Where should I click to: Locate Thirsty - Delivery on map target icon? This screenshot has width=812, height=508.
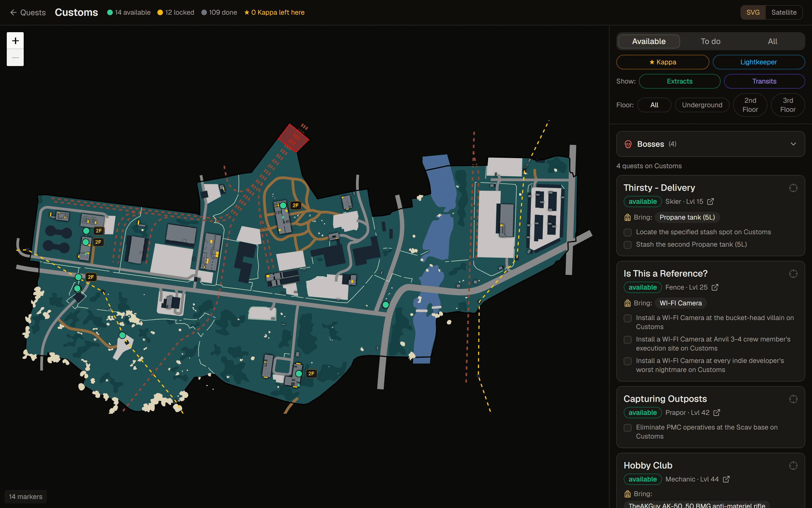[793, 188]
